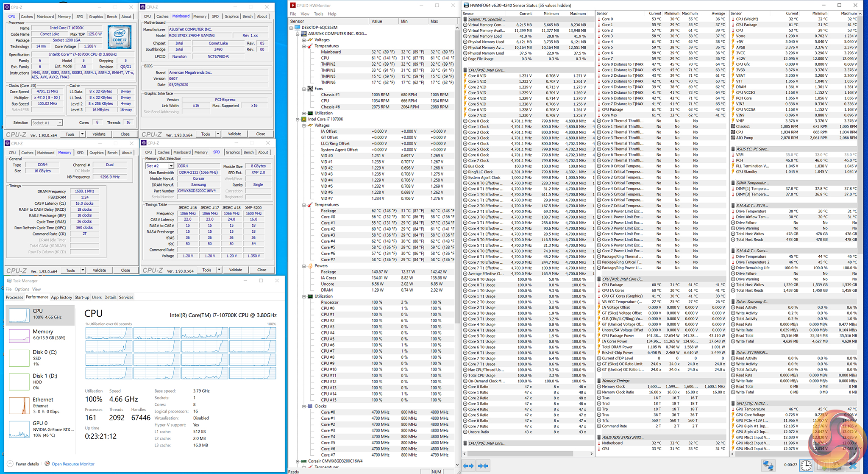868x474 pixels.
Task: Select the GPU 0 graph thumbnail
Action: [x=19, y=429]
